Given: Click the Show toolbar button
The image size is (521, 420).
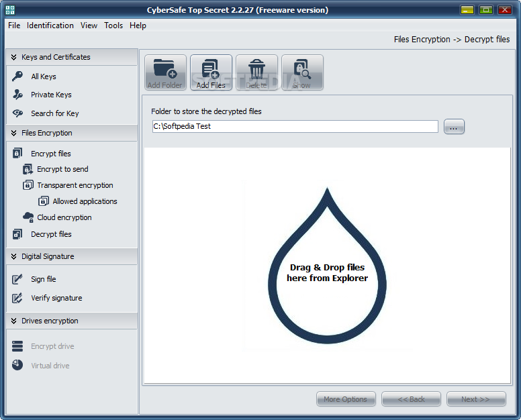Looking at the screenshot, I should (x=302, y=72).
